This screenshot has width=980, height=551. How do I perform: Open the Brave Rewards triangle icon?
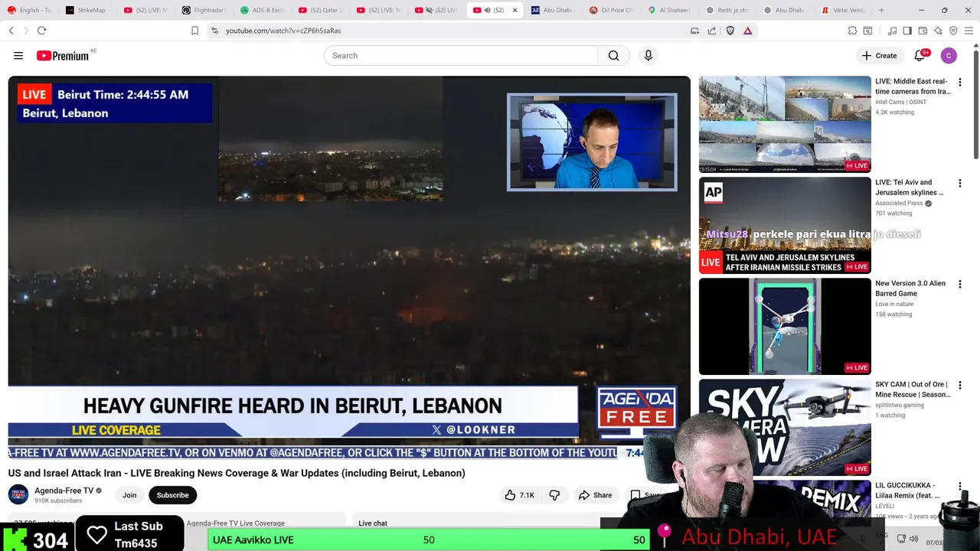(747, 31)
